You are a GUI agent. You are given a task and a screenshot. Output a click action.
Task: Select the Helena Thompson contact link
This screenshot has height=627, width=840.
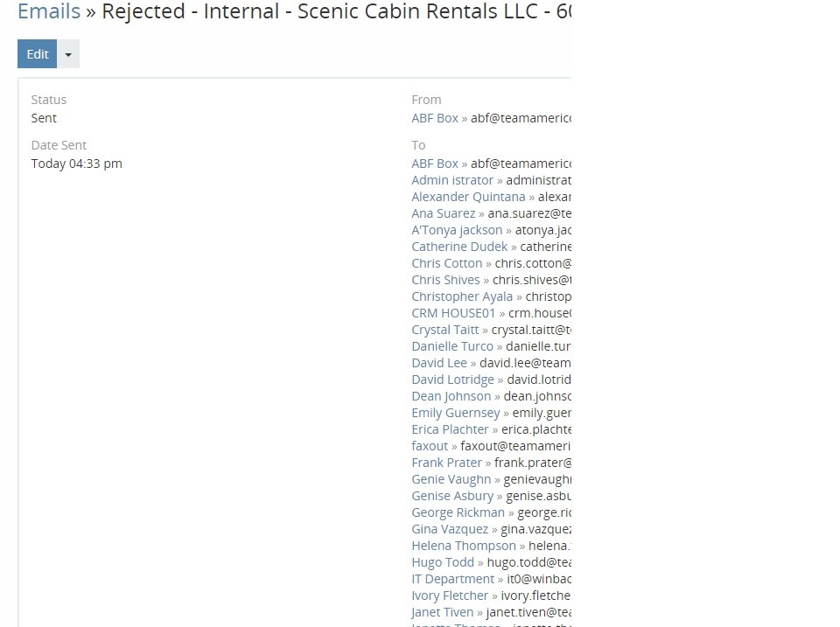click(x=464, y=546)
